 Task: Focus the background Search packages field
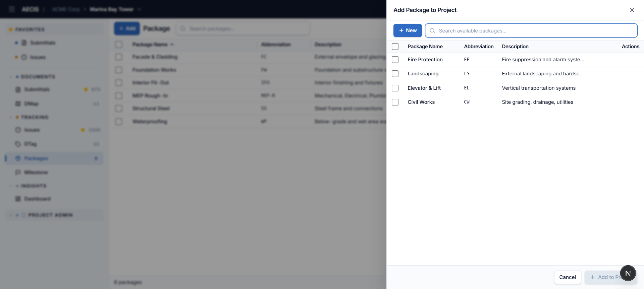[243, 28]
